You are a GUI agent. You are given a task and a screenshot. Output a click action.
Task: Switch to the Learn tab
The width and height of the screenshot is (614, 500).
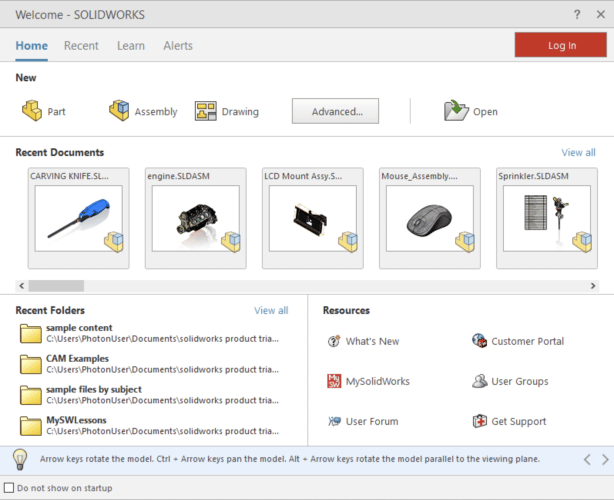pos(131,46)
